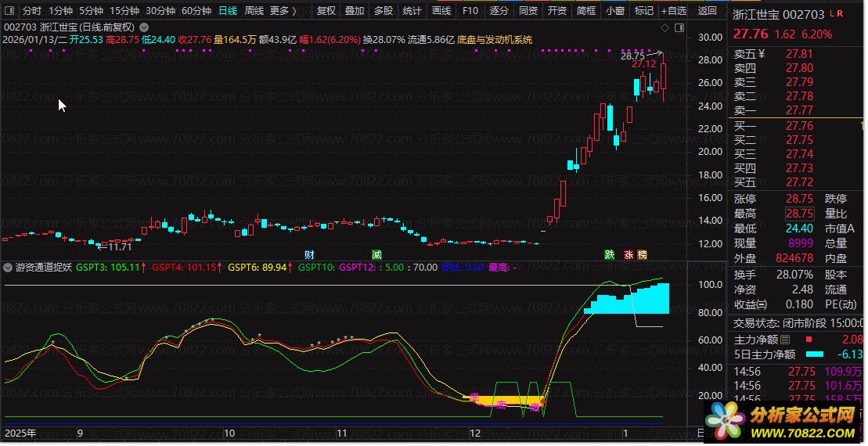The width and height of the screenshot is (868, 446).
Task: Toggle 复权 price adjustment mode
Action: [x=326, y=11]
